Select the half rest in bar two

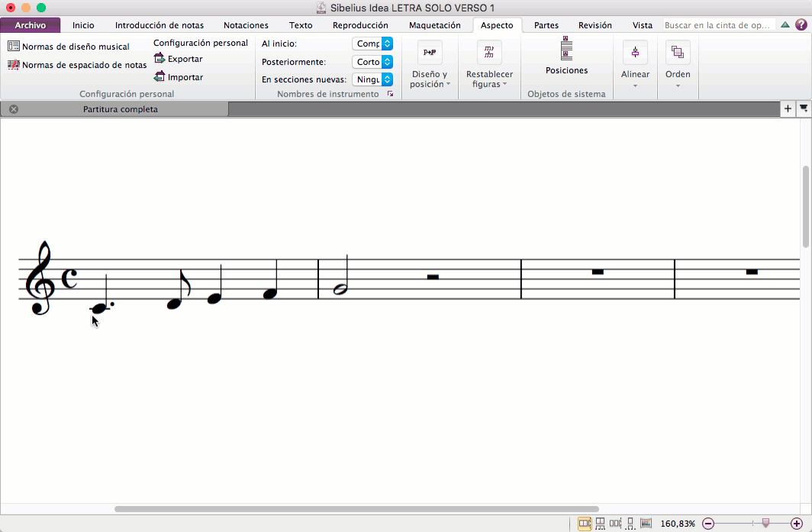[x=433, y=277]
